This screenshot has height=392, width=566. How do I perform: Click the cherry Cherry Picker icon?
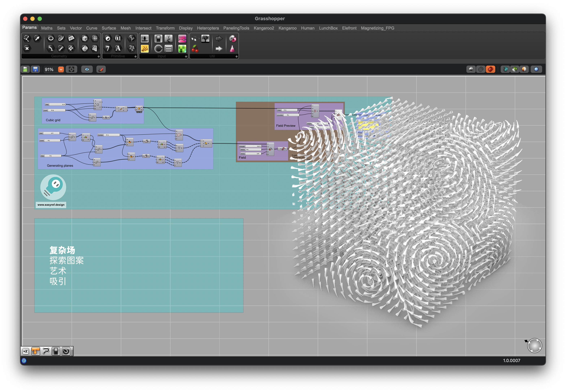pyautogui.click(x=195, y=49)
